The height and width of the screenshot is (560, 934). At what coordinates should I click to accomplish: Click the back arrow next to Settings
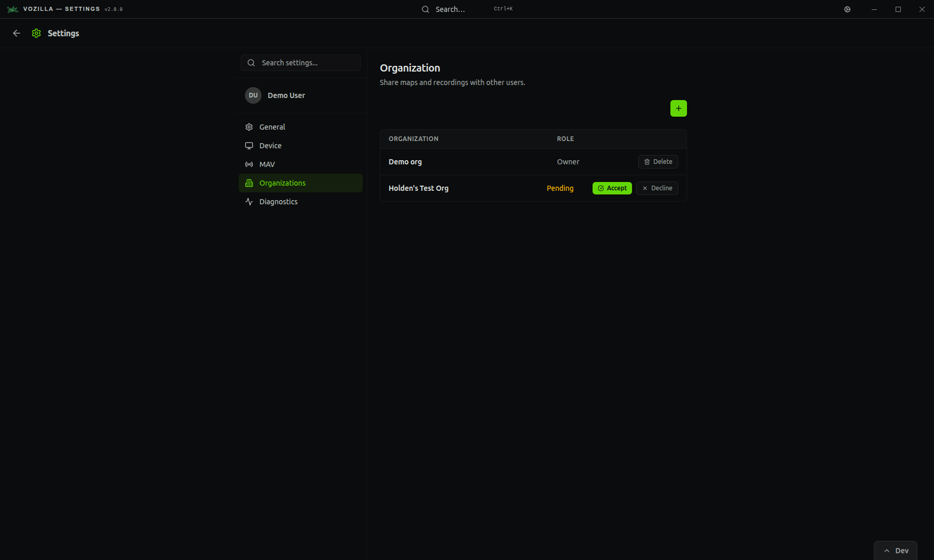tap(17, 33)
